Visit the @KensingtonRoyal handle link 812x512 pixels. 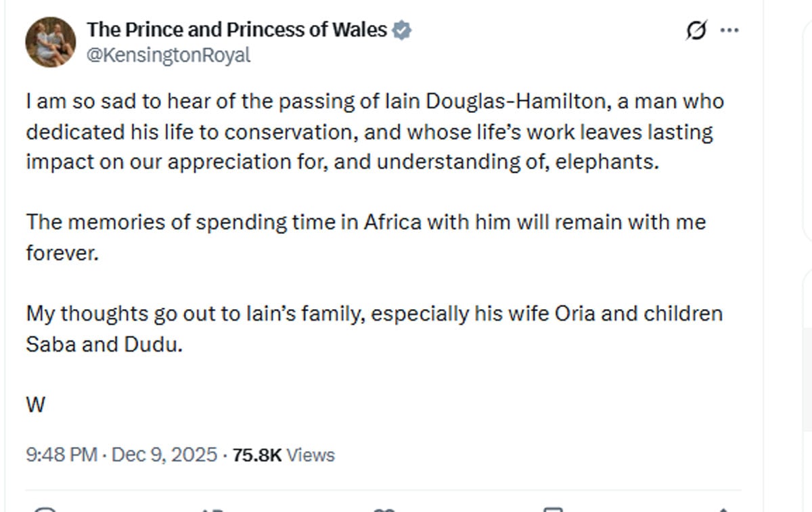(168, 55)
